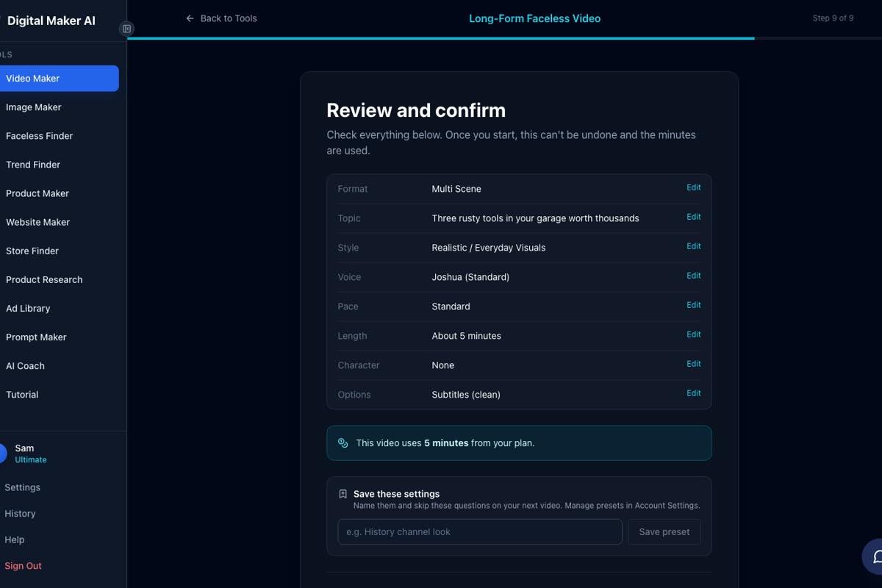
Task: Open the chat support bubble icon
Action: pos(878,556)
